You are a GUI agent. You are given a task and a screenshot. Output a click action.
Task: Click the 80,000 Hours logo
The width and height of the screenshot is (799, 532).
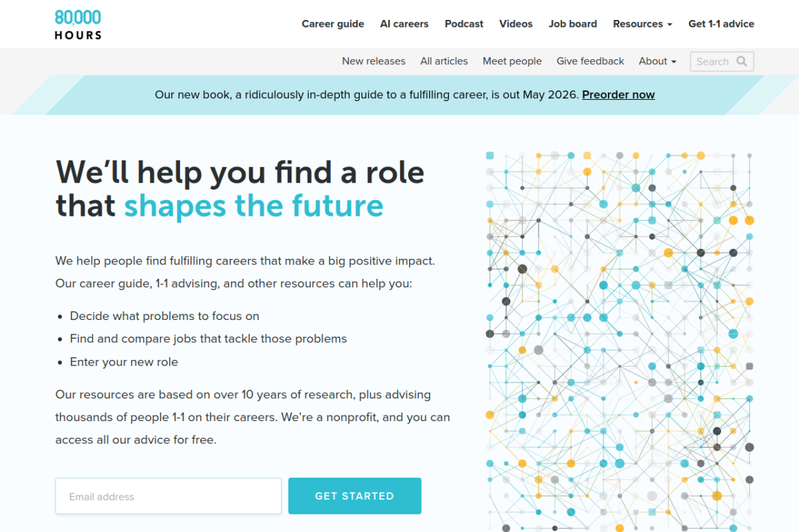(78, 25)
